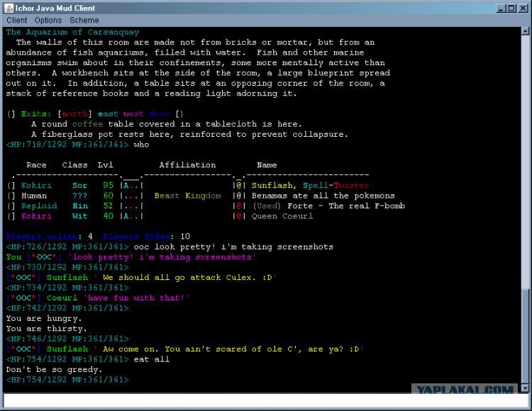Click the 'Queen Coeurl' name
The width and height of the screenshot is (532, 411).
(282, 216)
